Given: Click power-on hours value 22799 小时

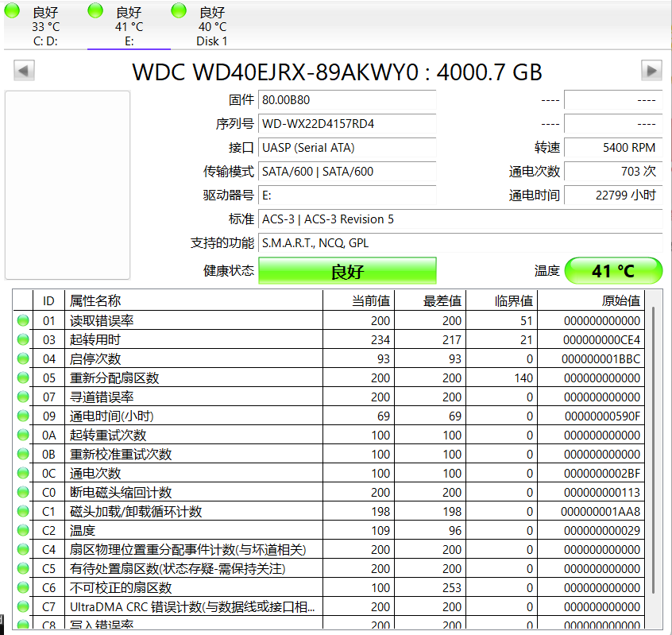Looking at the screenshot, I should (x=614, y=196).
